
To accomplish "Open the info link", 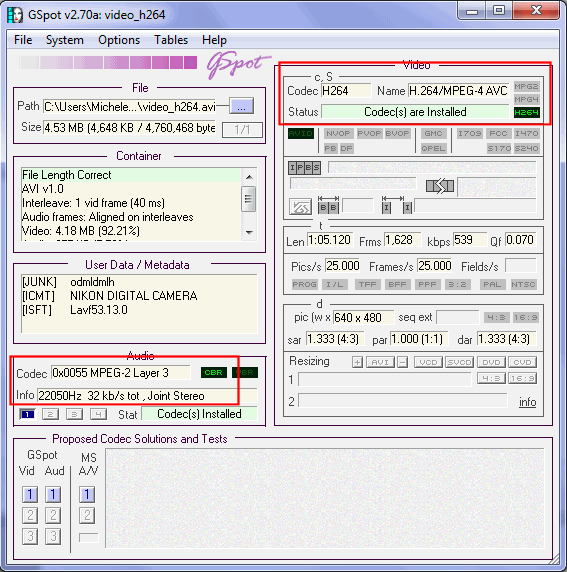I will pos(528,402).
